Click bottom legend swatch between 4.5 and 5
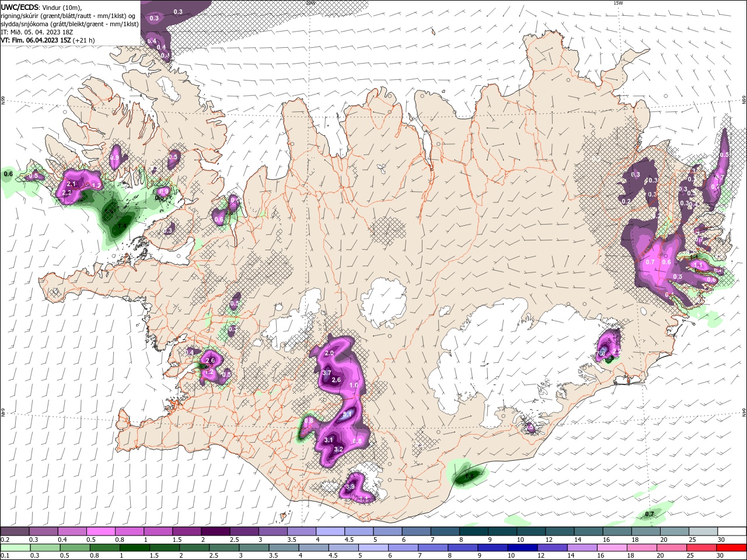 343,548
